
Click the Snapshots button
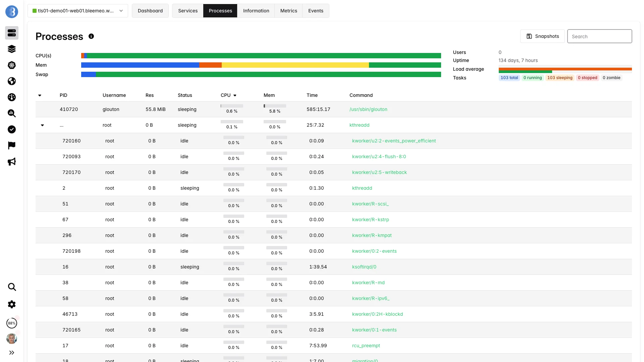[542, 36]
